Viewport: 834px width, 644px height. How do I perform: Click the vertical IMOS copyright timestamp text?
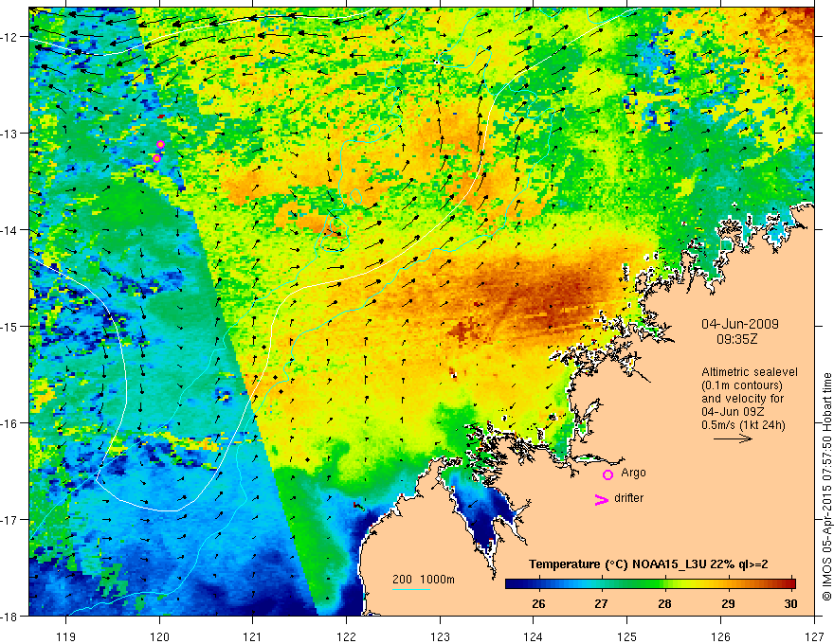pyautogui.click(x=827, y=488)
